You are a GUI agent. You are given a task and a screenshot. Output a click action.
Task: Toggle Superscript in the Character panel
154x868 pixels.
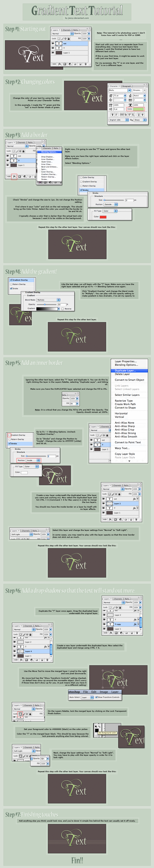(x=129, y=115)
